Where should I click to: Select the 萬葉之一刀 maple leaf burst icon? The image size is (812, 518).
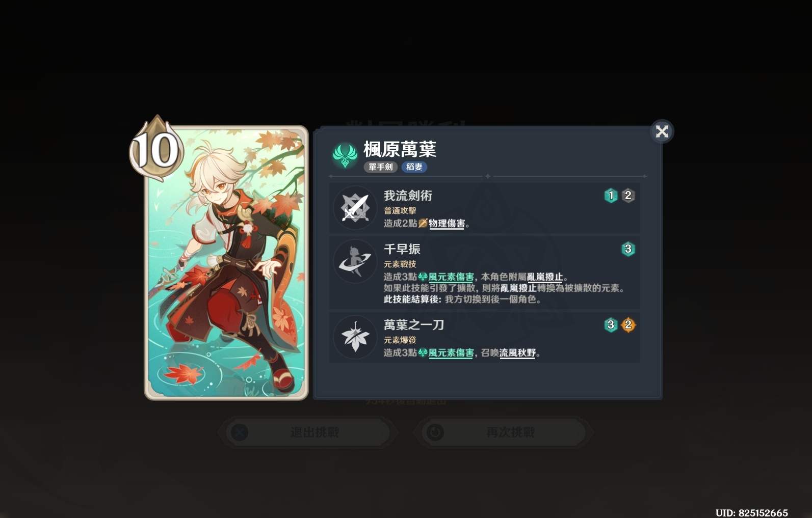[355, 337]
